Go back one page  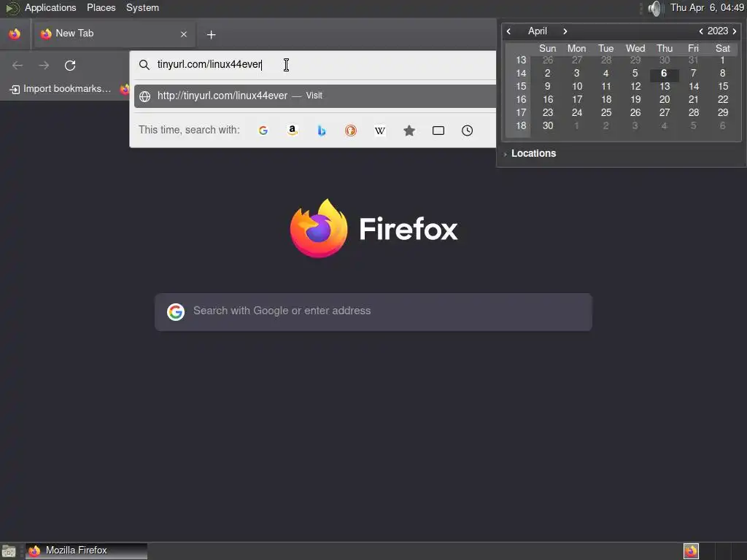18,65
